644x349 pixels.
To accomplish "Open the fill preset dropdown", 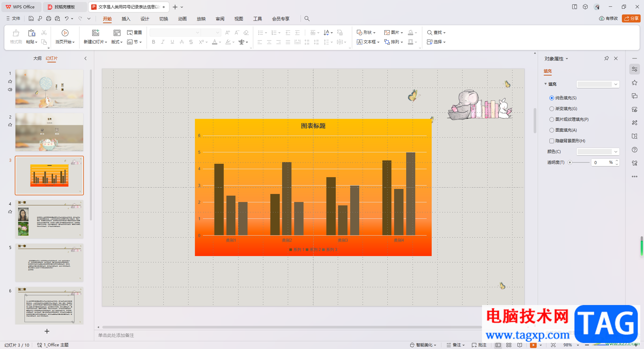I will point(598,84).
